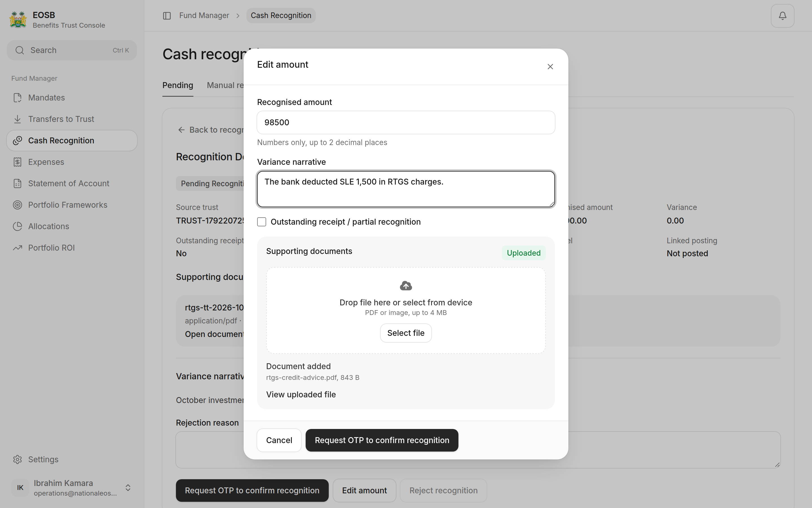Click the Reject recognition button
The image size is (812, 508).
443,491
